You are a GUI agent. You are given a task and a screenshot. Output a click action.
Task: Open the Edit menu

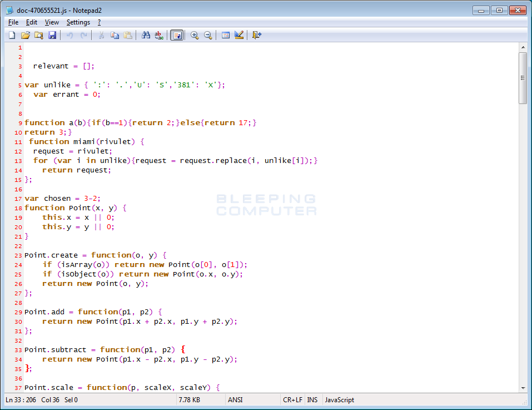32,22
